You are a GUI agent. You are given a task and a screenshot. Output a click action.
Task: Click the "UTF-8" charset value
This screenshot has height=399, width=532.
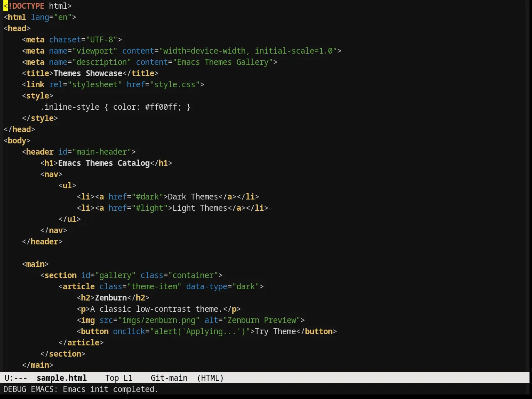tap(101, 39)
